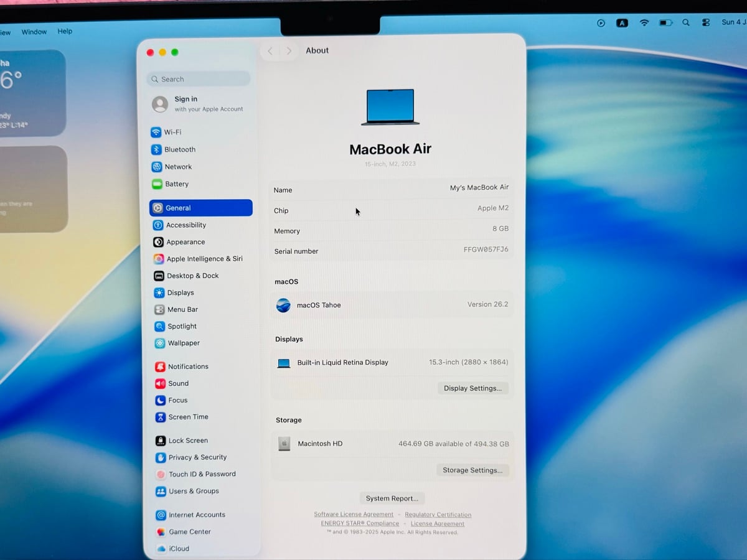747x560 pixels.
Task: Click the battery status icon in menu bar
Action: point(666,22)
